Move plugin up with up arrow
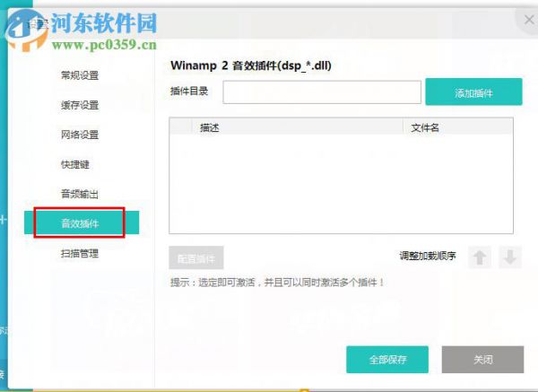The image size is (538, 392). [x=480, y=257]
